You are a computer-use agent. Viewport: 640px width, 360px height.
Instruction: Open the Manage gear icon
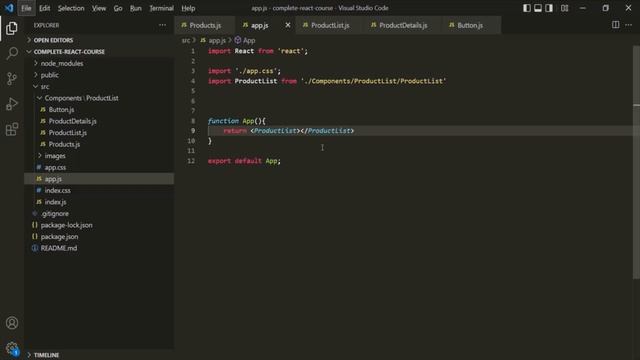point(12,348)
